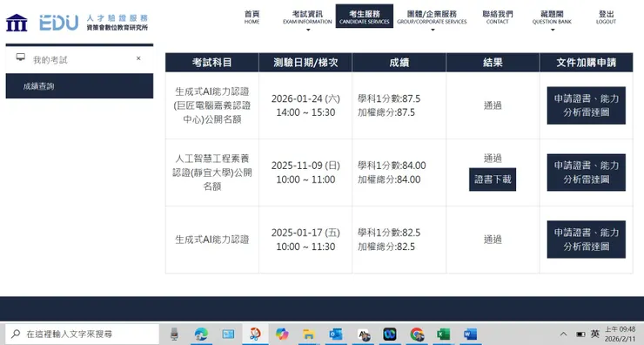Select the 生成式AI能力認證(巨匠電腦嘉義認證中心) subject cell
The width and height of the screenshot is (644, 345).
pyautogui.click(x=212, y=105)
